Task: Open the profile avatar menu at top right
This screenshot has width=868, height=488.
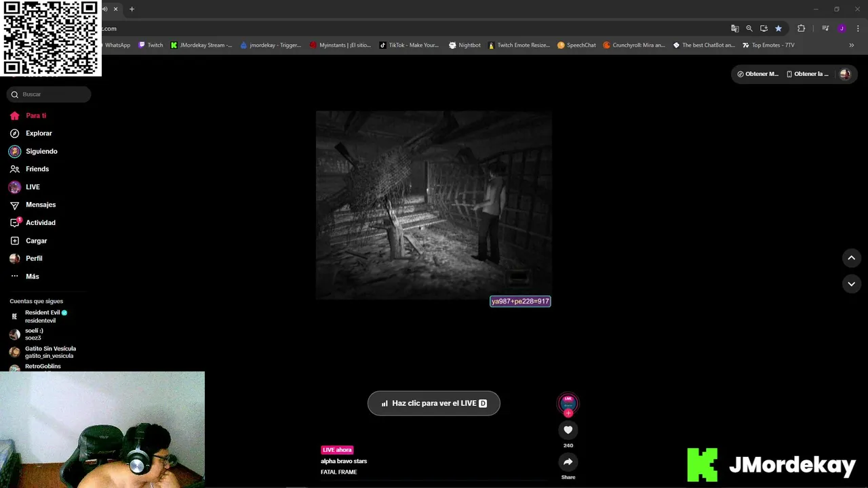Action: click(x=845, y=74)
